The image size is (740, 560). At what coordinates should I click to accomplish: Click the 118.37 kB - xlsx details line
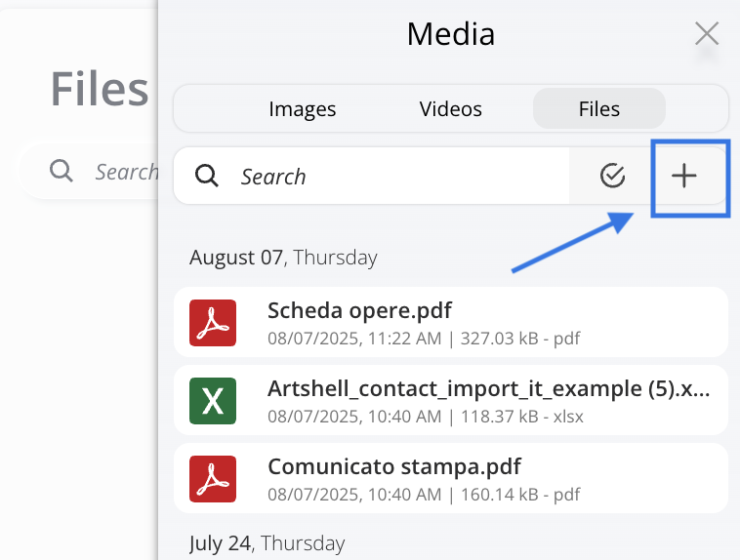coord(426,417)
